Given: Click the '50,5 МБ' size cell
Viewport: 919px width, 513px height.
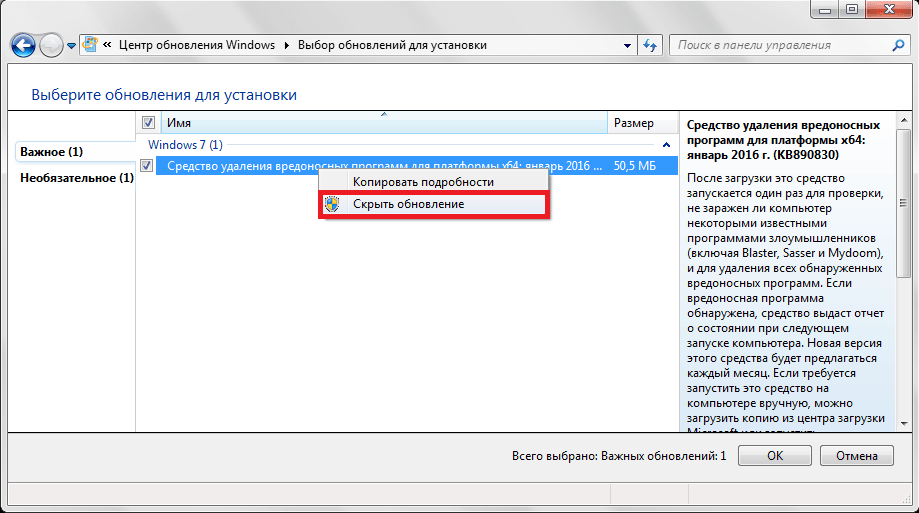Looking at the screenshot, I should [x=635, y=166].
